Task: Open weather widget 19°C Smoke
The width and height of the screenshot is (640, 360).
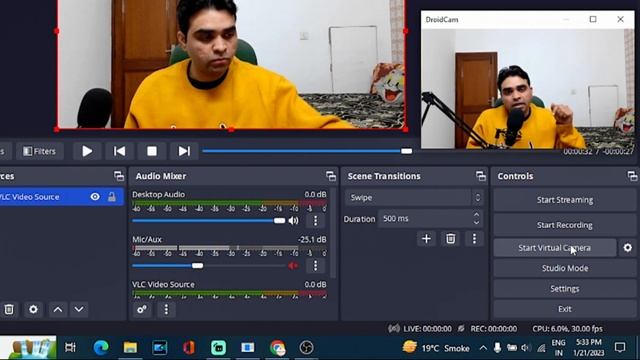Action: [x=436, y=348]
